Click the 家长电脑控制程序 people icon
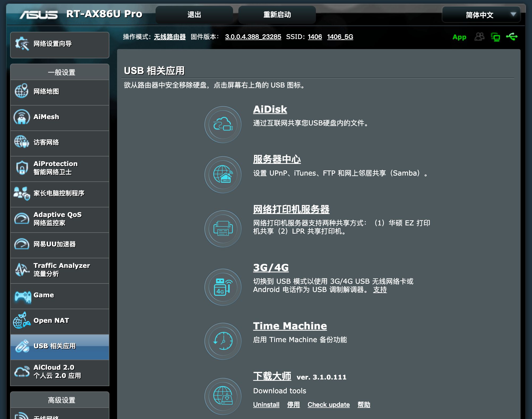The height and width of the screenshot is (419, 532). tap(22, 193)
